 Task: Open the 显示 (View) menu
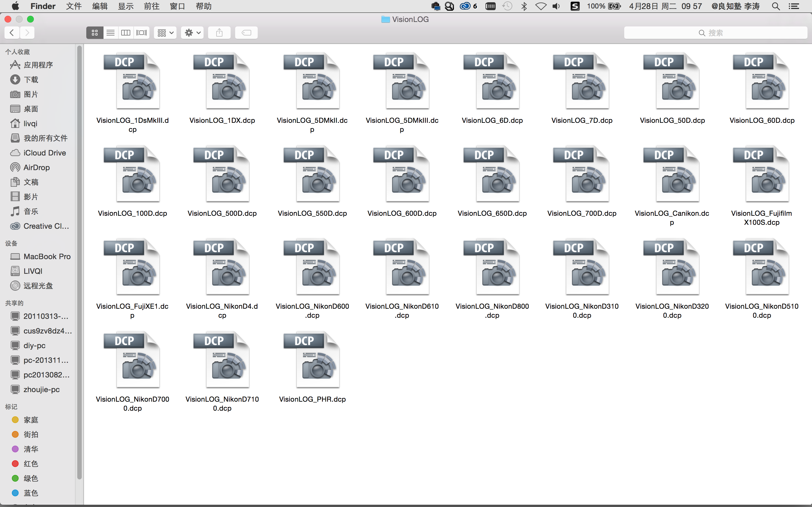pos(125,6)
